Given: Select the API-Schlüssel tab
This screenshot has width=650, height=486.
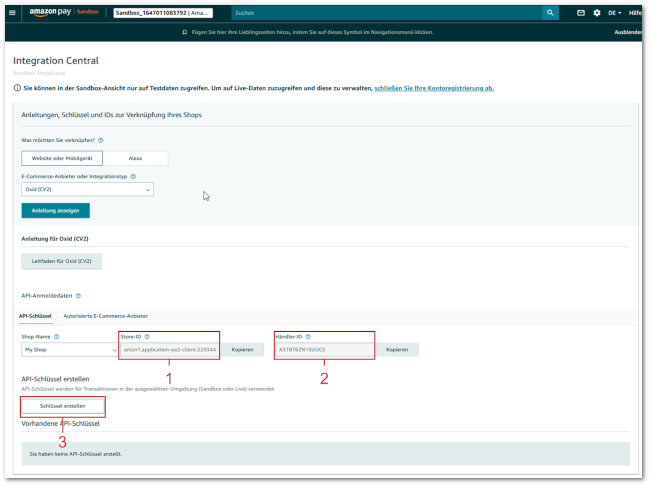Looking at the screenshot, I should click(x=37, y=316).
